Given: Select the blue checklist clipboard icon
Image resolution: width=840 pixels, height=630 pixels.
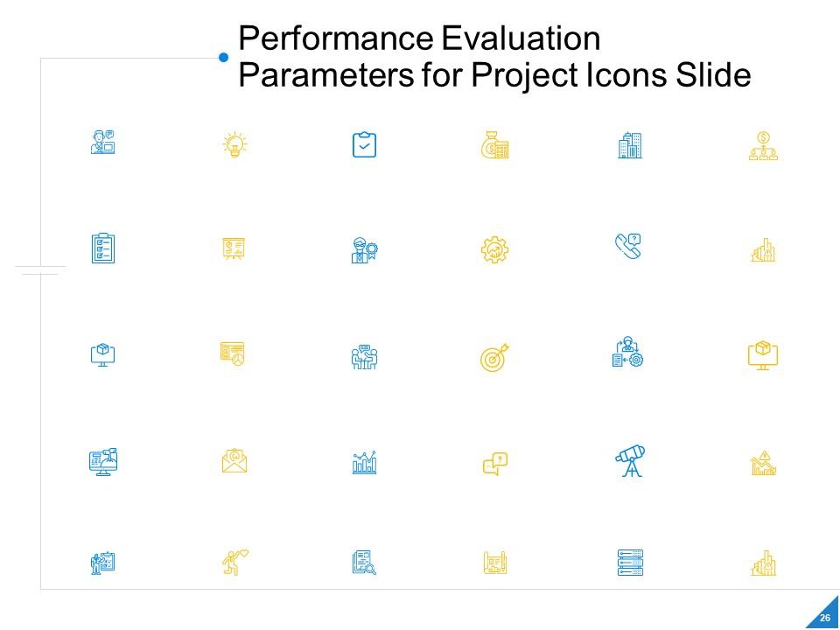Looking at the screenshot, I should click(103, 249).
